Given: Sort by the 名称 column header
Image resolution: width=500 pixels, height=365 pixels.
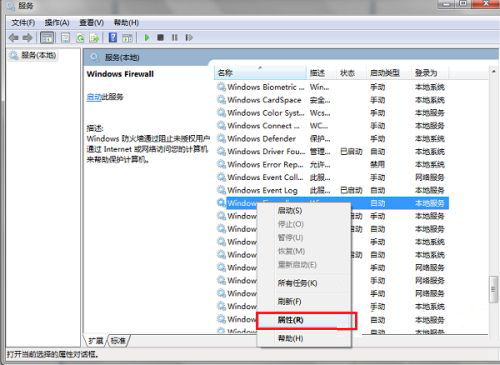Looking at the screenshot, I should 260,73.
